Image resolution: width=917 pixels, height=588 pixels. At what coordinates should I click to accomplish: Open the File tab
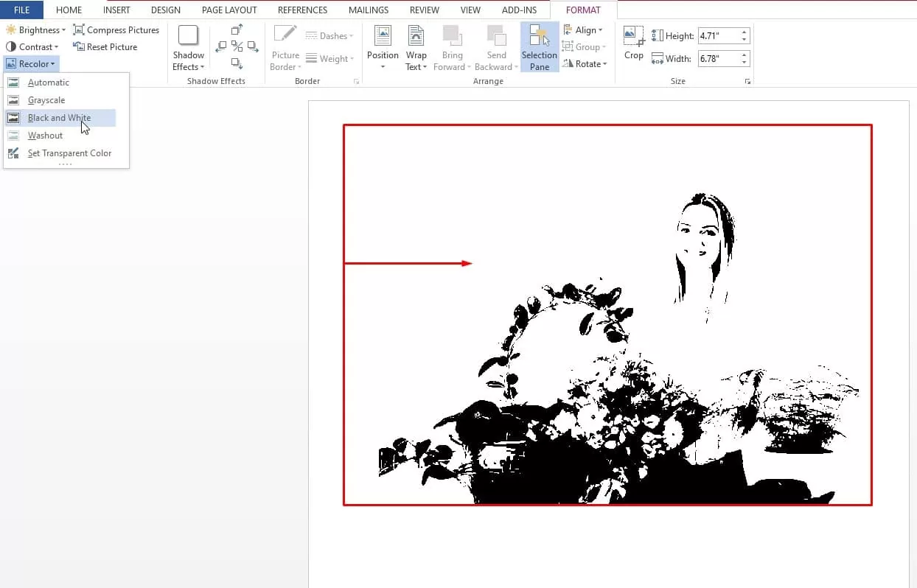pos(22,10)
